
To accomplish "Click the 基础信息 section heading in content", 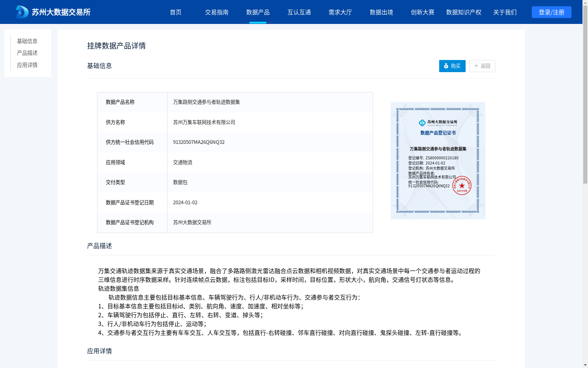I will (100, 66).
